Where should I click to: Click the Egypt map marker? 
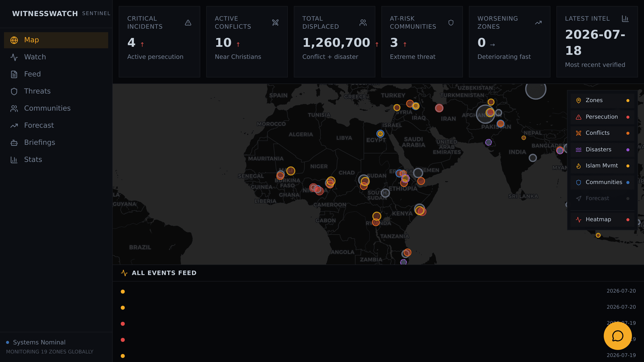[x=380, y=134]
